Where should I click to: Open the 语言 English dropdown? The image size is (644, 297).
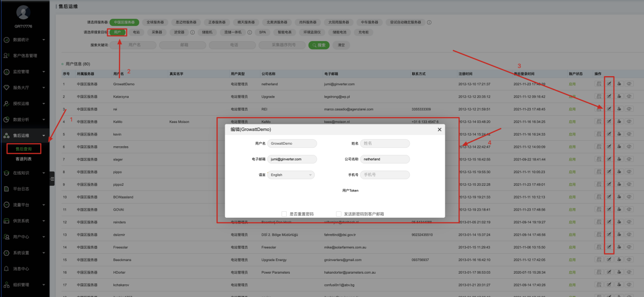[291, 175]
